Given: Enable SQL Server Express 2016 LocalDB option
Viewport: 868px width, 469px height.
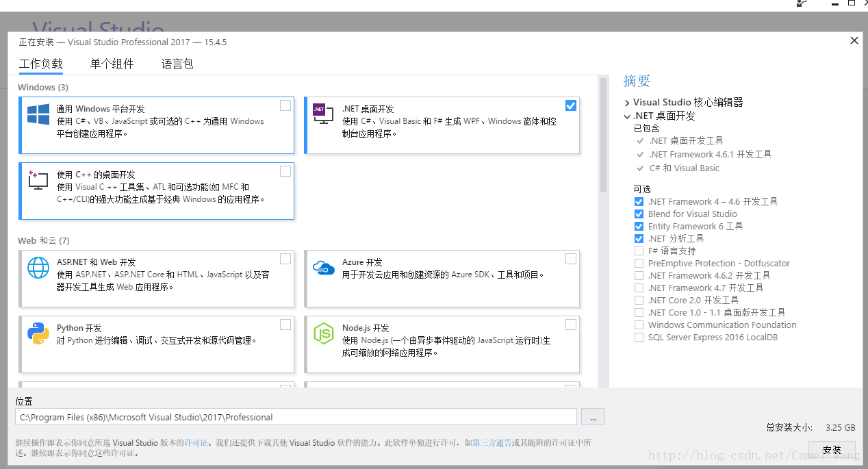Looking at the screenshot, I should point(639,338).
